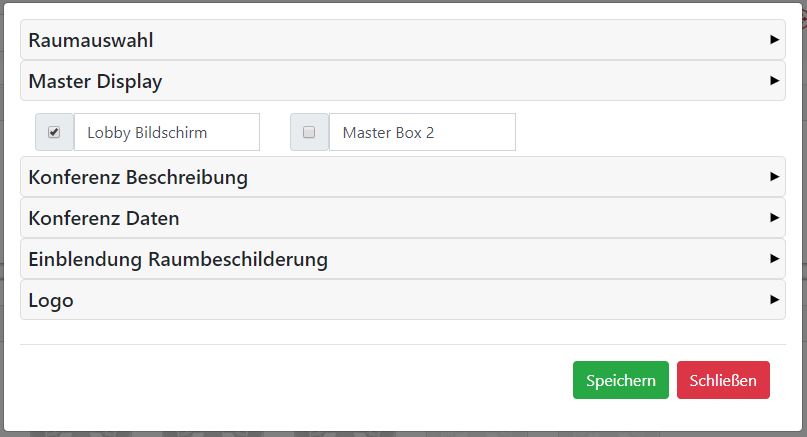
Task: Enable the Master Box 2 checkbox
Action: coord(309,132)
